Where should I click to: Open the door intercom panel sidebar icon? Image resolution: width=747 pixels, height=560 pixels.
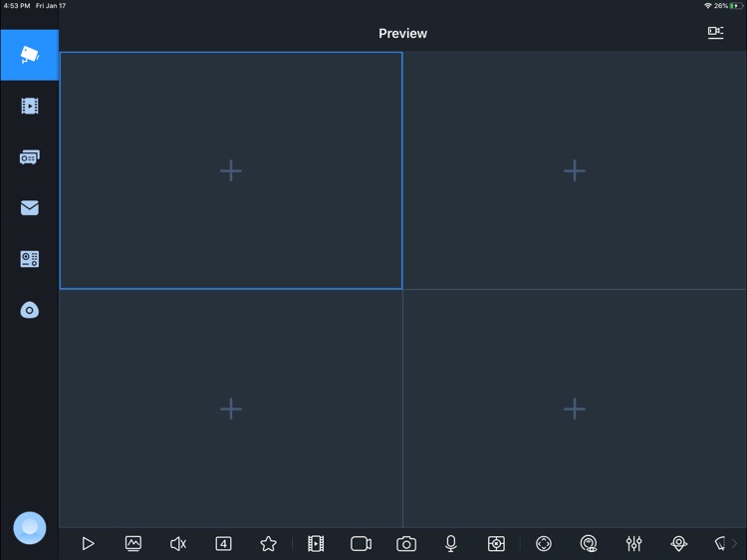pyautogui.click(x=30, y=259)
